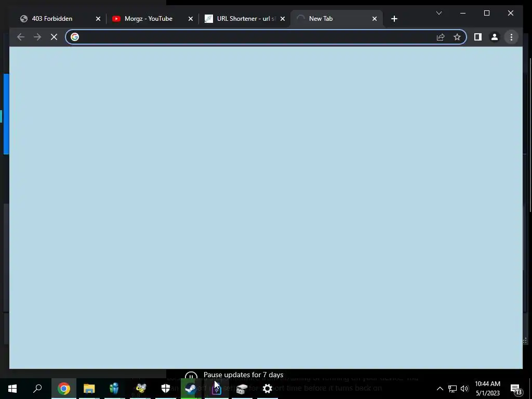532x399 pixels.
Task: Open the Chrome profile menu
Action: coord(495,37)
